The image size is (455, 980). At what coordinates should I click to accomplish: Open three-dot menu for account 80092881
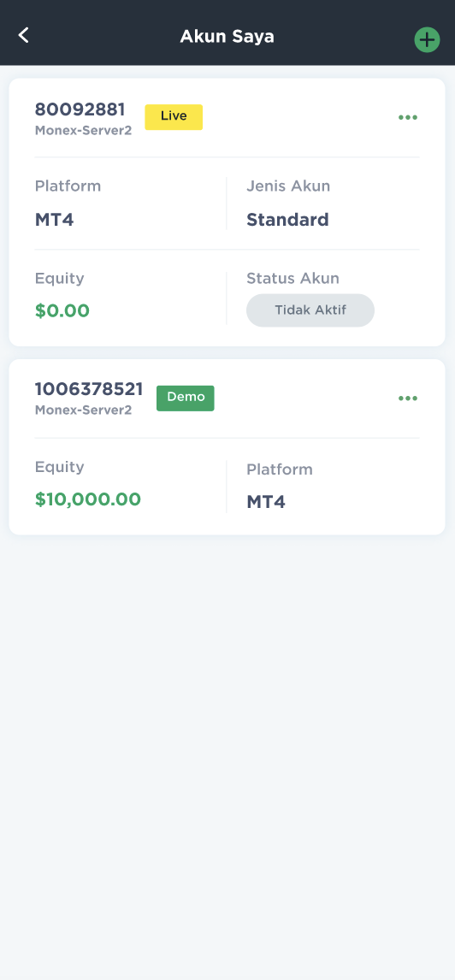[x=407, y=117]
